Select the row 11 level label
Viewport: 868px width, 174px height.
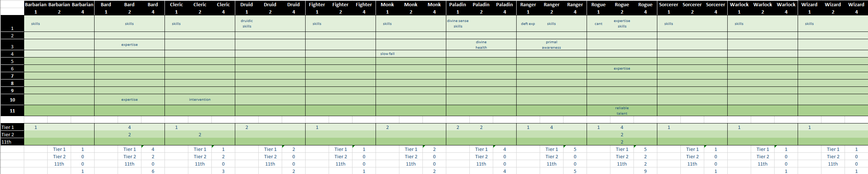point(12,111)
